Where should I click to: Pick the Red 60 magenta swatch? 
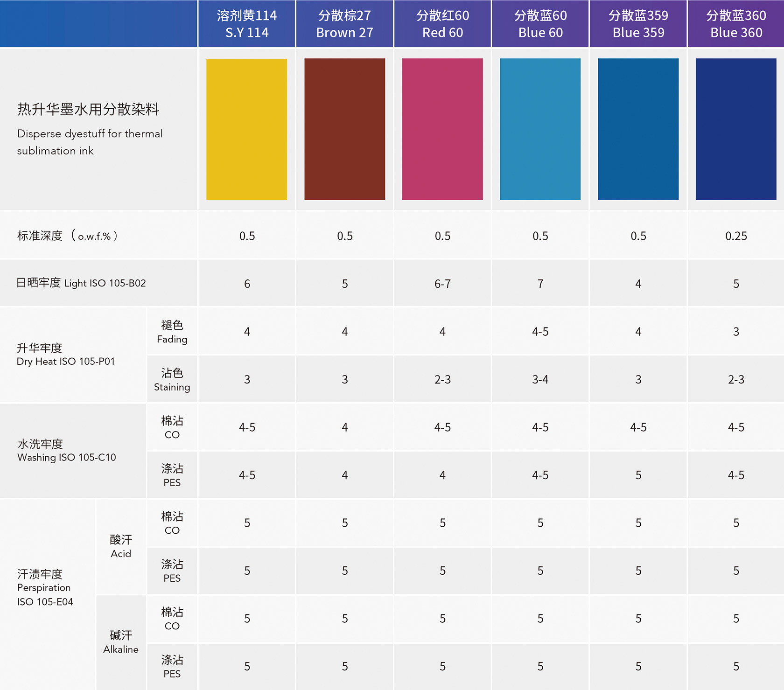442,129
